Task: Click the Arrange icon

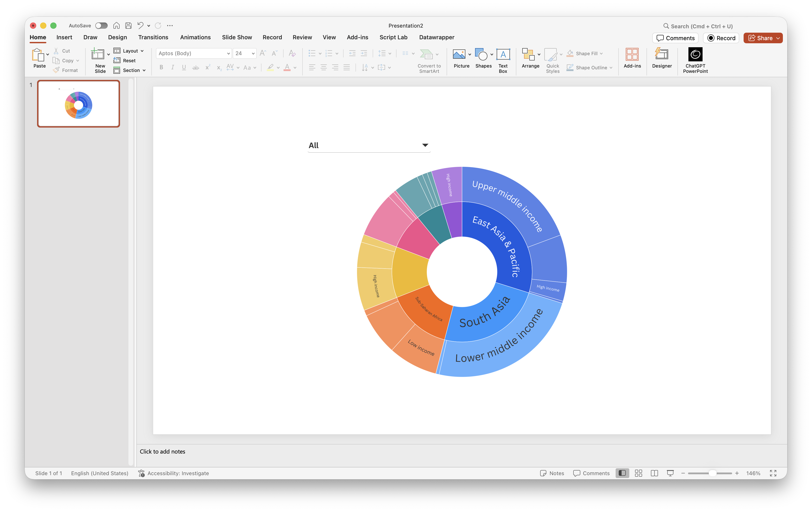Action: tap(528, 55)
